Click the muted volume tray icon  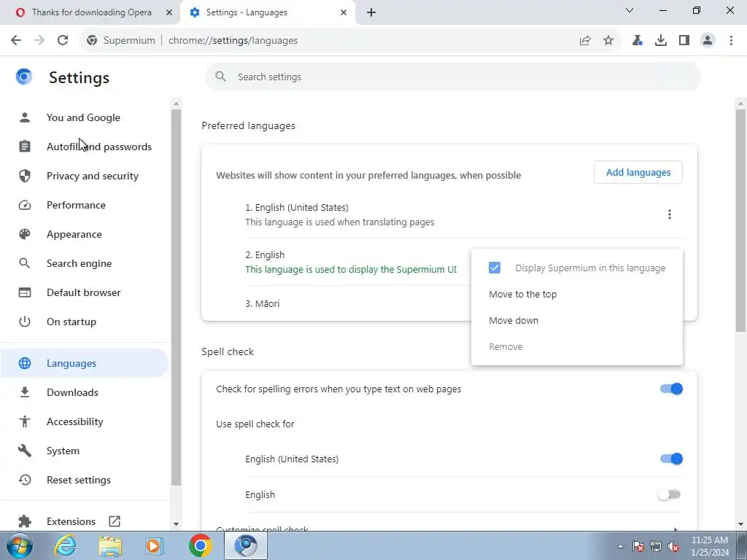point(673,546)
